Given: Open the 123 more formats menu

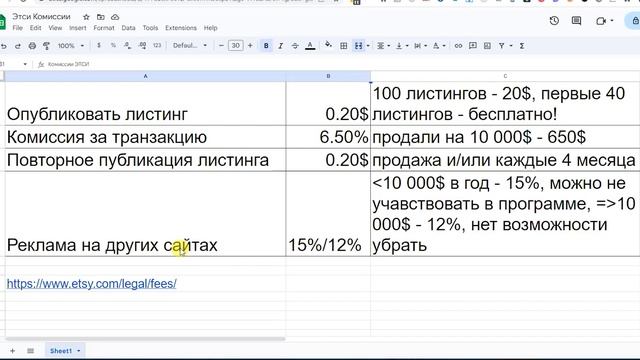Looking at the screenshot, I should [x=157, y=45].
